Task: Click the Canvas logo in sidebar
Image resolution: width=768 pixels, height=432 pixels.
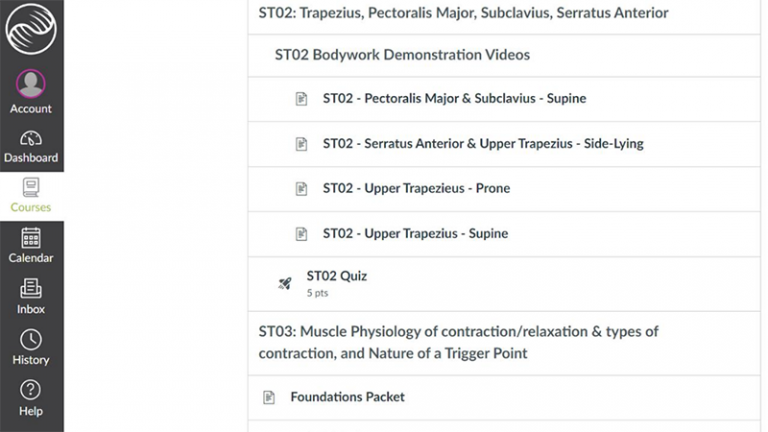Action: click(31, 28)
